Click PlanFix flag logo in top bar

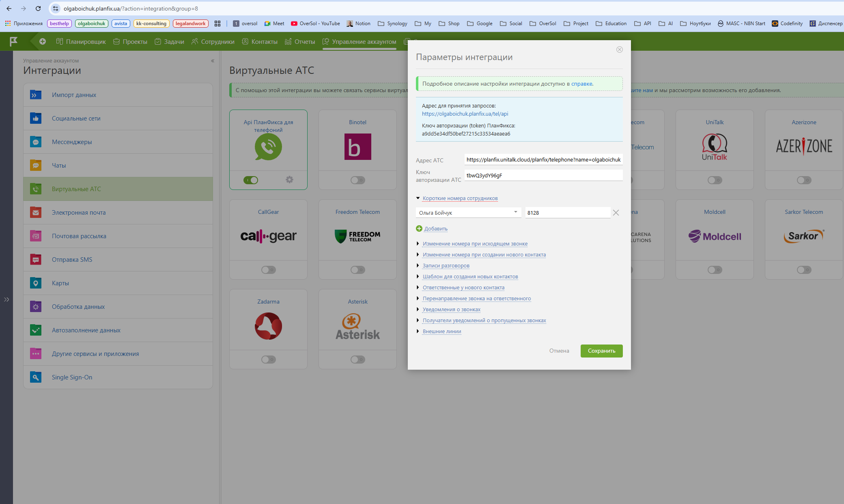pos(13,41)
